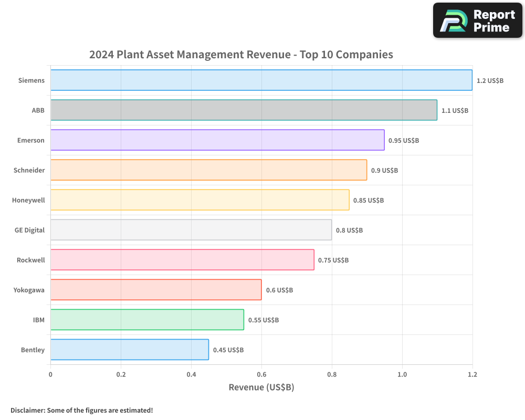Select the Siemens axis label

[x=31, y=80]
